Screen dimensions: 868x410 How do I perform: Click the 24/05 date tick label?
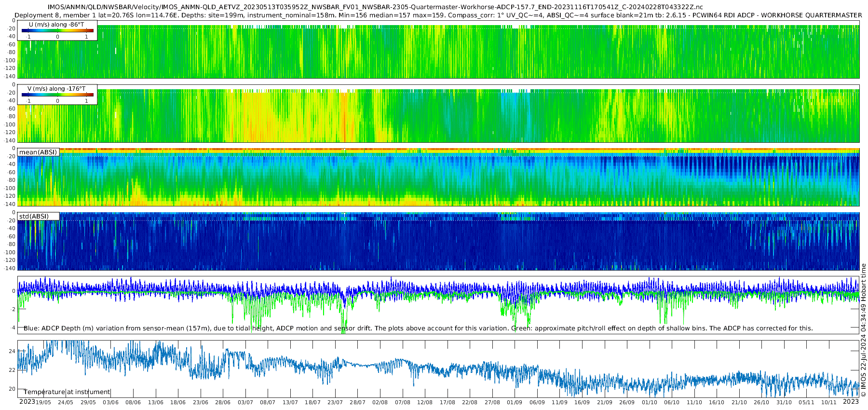pos(66,402)
